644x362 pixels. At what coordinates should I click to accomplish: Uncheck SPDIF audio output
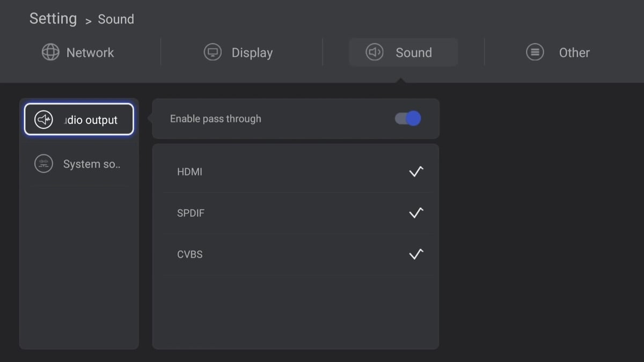416,213
